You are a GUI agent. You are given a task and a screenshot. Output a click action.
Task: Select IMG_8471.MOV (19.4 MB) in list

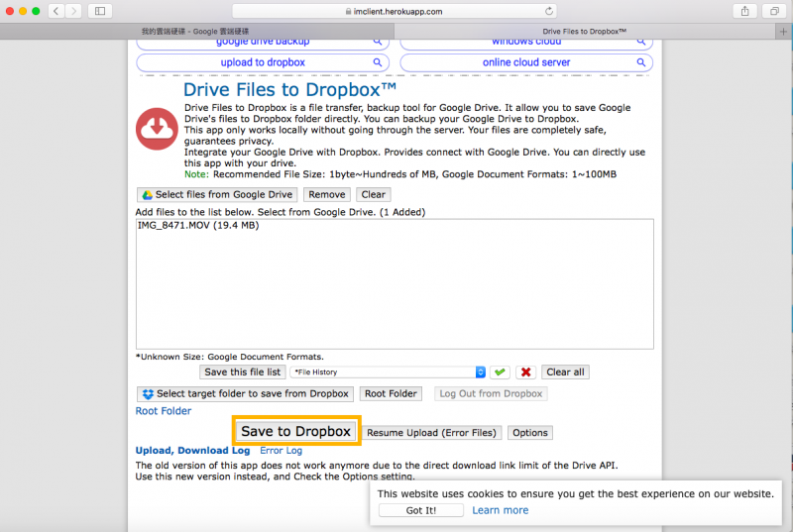pos(198,226)
